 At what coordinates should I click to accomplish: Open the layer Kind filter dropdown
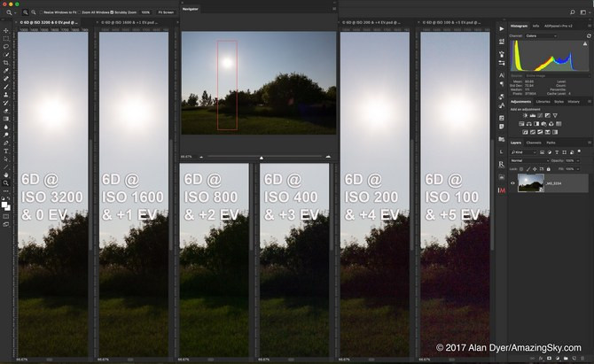tap(523, 151)
